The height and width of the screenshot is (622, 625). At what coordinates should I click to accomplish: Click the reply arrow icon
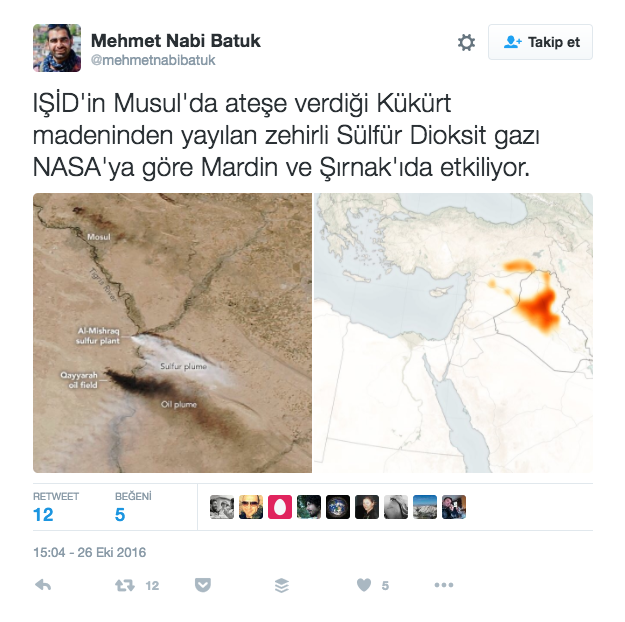click(x=43, y=585)
